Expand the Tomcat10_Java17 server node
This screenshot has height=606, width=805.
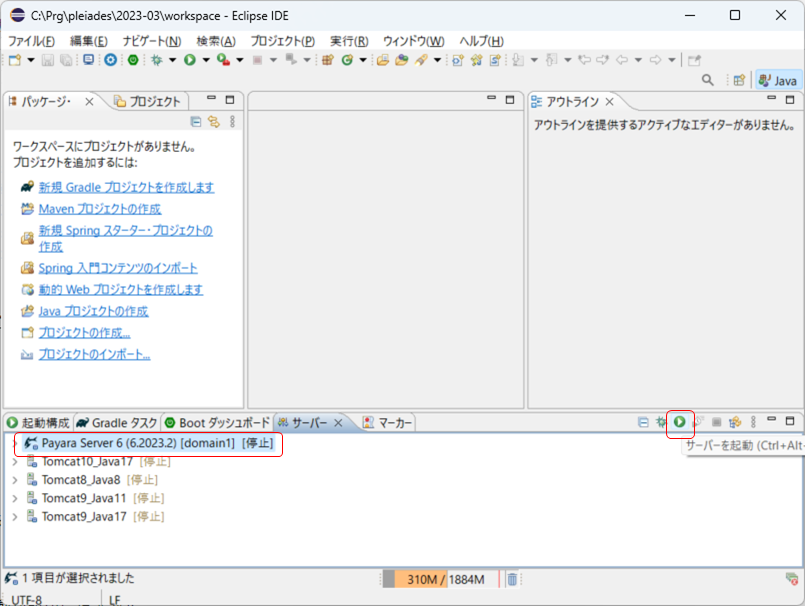15,462
